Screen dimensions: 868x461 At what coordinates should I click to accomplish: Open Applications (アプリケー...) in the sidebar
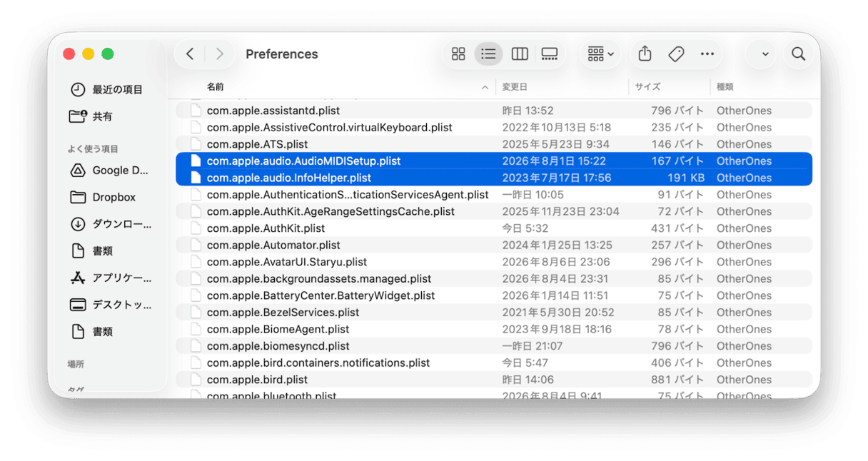(x=111, y=278)
